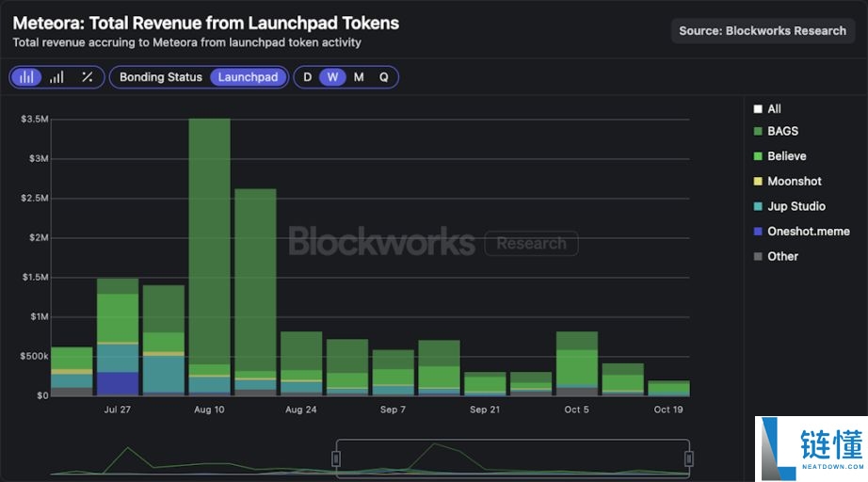
Task: Toggle the Moonshot legend series
Action: tap(788, 181)
